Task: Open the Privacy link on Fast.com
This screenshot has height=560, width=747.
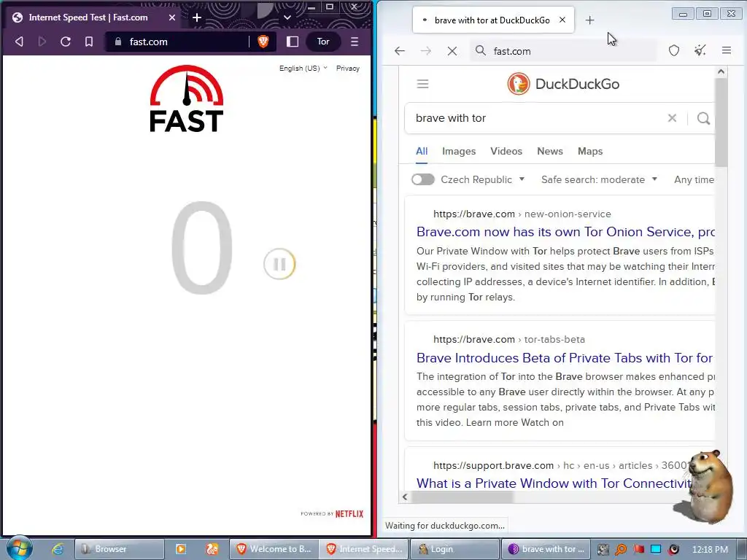Action: point(348,68)
